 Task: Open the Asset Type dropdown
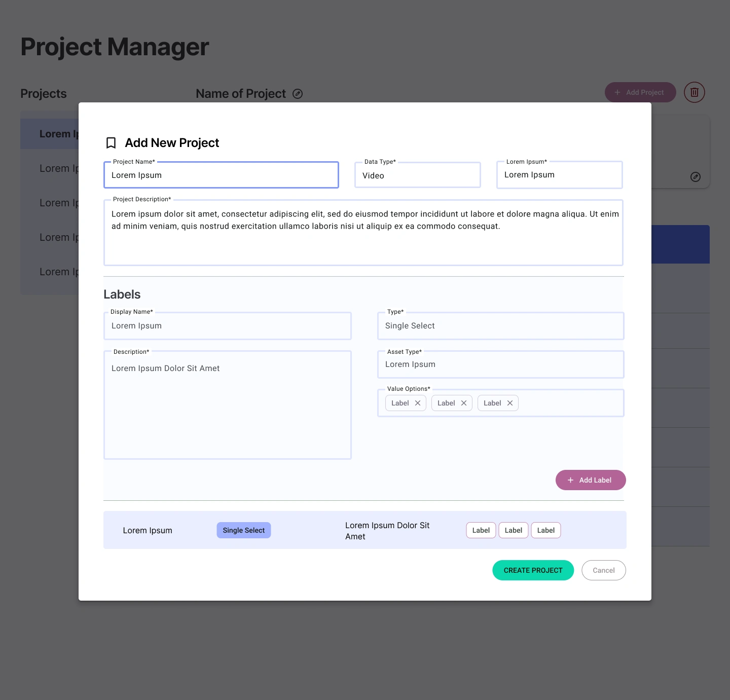[x=500, y=364]
